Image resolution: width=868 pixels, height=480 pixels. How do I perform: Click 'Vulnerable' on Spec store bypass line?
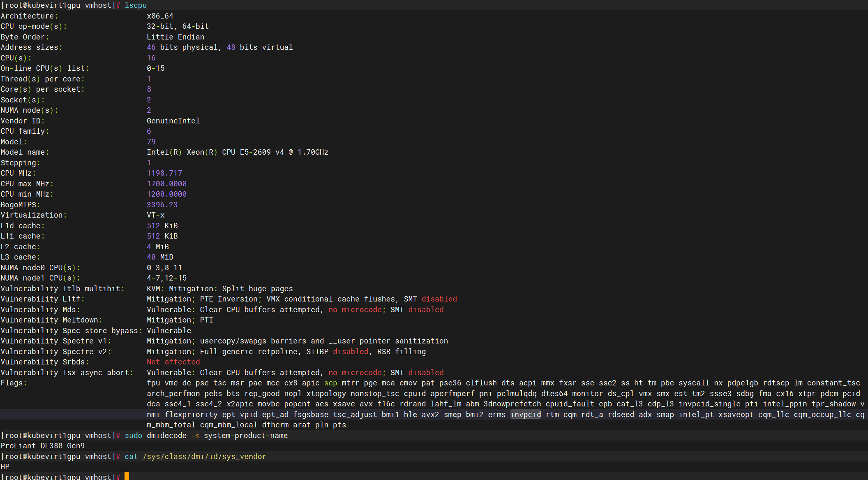[169, 331]
